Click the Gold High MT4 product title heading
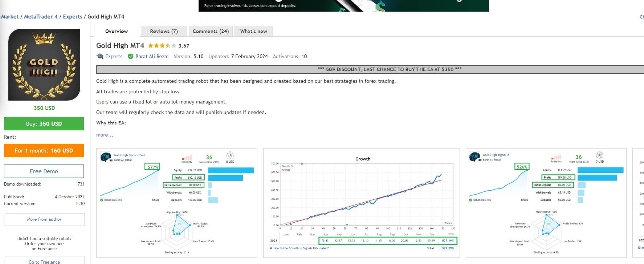 (120, 45)
